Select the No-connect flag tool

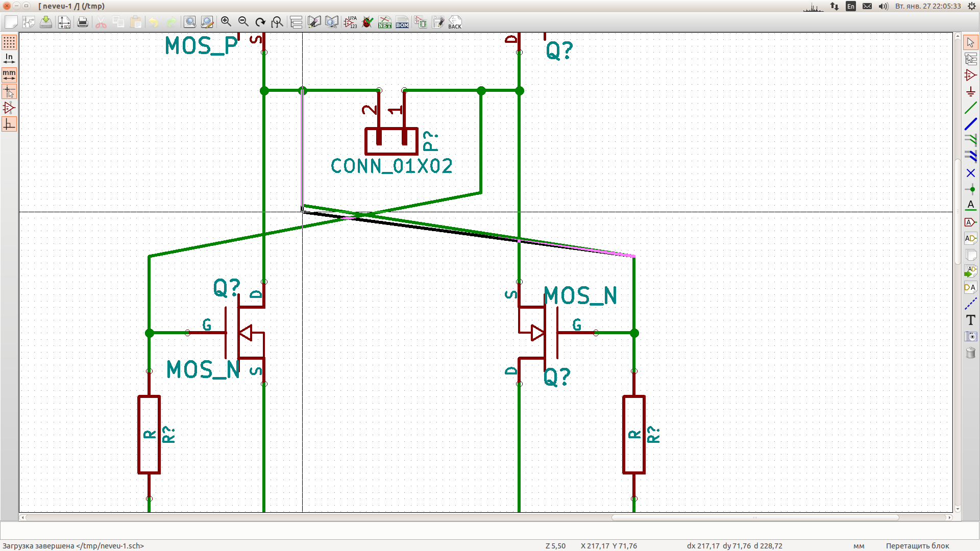(970, 173)
